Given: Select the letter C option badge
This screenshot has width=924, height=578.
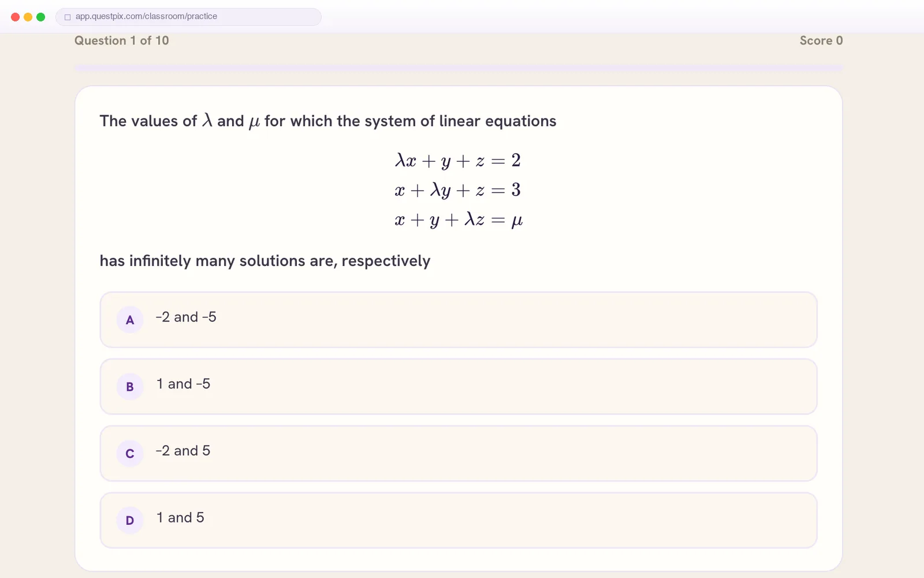Looking at the screenshot, I should (130, 454).
